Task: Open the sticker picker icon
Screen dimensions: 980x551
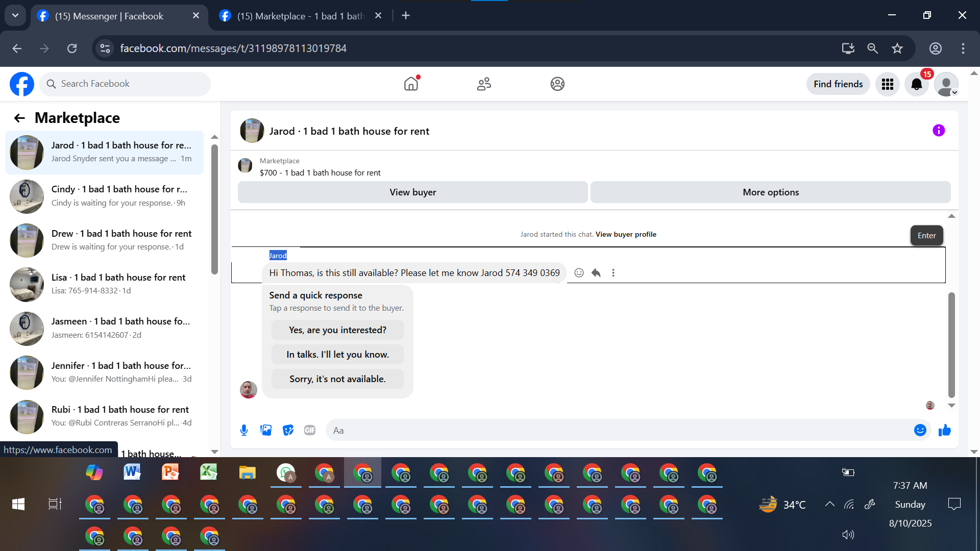Action: coord(288,430)
